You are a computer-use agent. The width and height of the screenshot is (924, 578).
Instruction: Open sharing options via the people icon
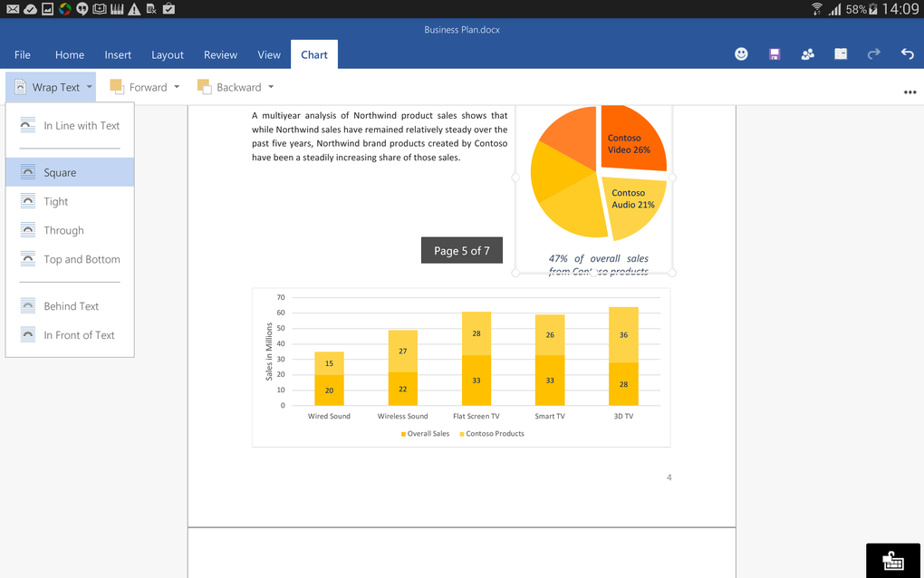(x=807, y=53)
